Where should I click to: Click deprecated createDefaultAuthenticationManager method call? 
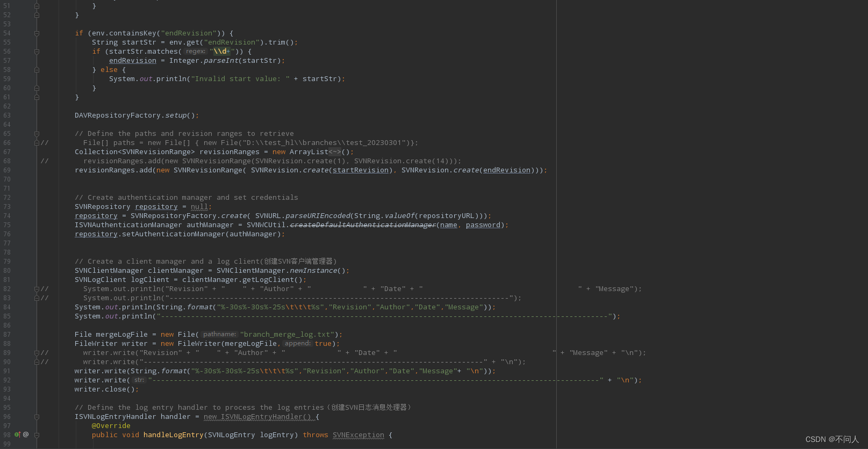(363, 225)
